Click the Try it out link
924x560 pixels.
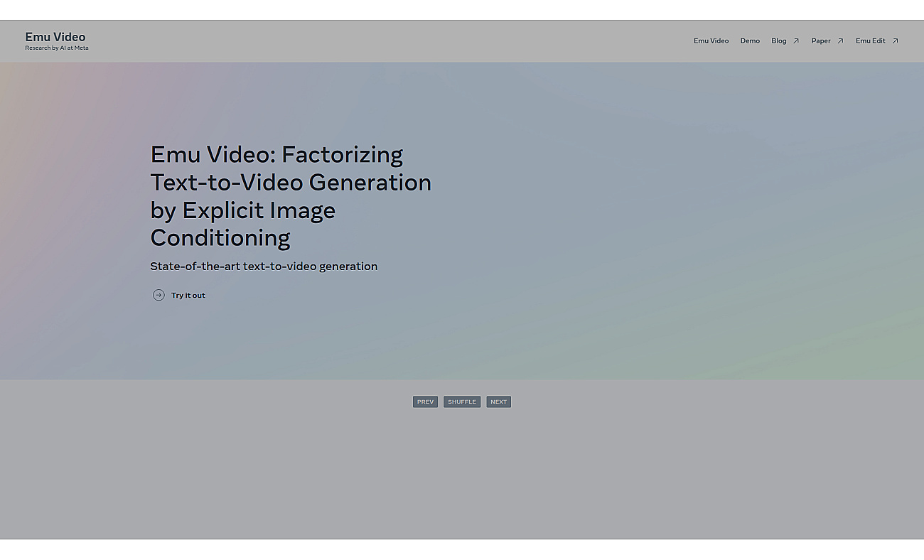(188, 296)
